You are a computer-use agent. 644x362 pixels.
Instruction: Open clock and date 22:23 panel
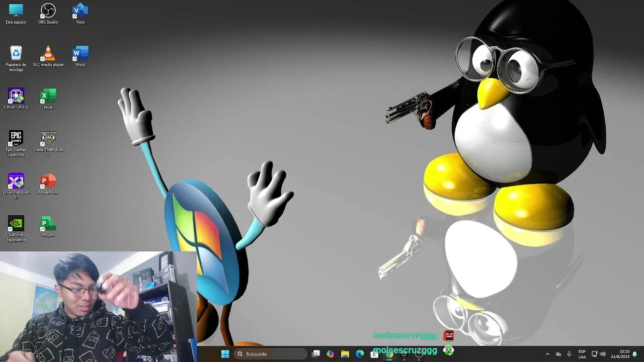[620, 354]
